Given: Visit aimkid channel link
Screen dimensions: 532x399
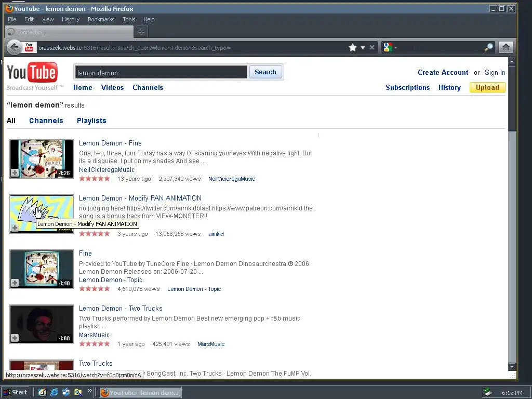Looking at the screenshot, I should [x=216, y=234].
